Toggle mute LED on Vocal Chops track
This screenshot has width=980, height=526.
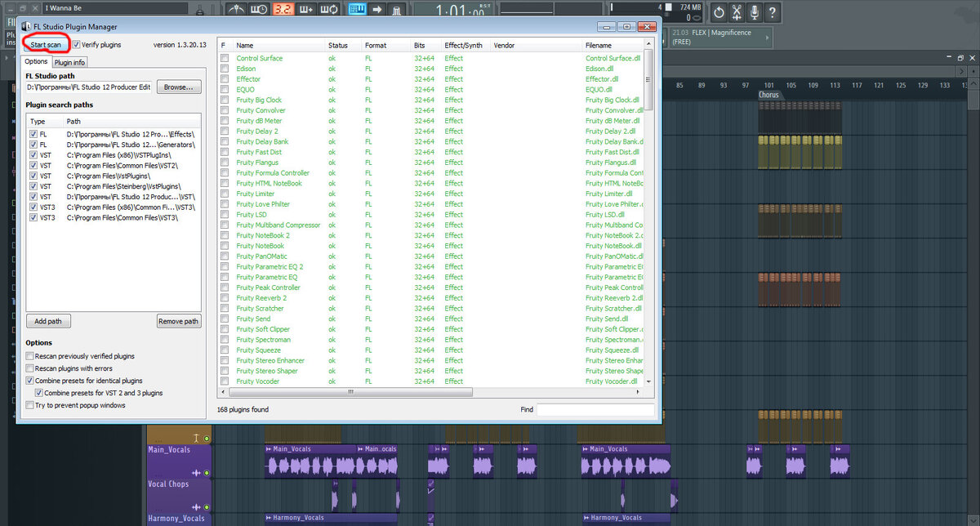click(x=207, y=507)
